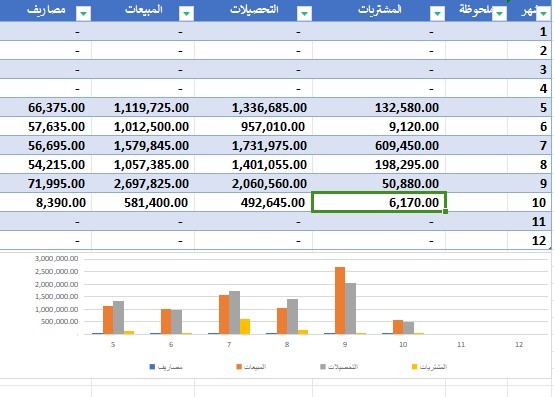
Task: Select the التحصيلات gray legend entry
Action: 339,367
